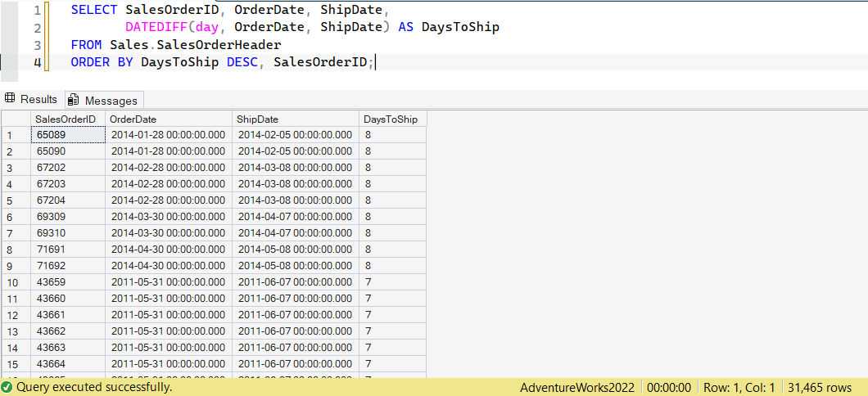Click 'Query executed successfully.' status text

94,387
